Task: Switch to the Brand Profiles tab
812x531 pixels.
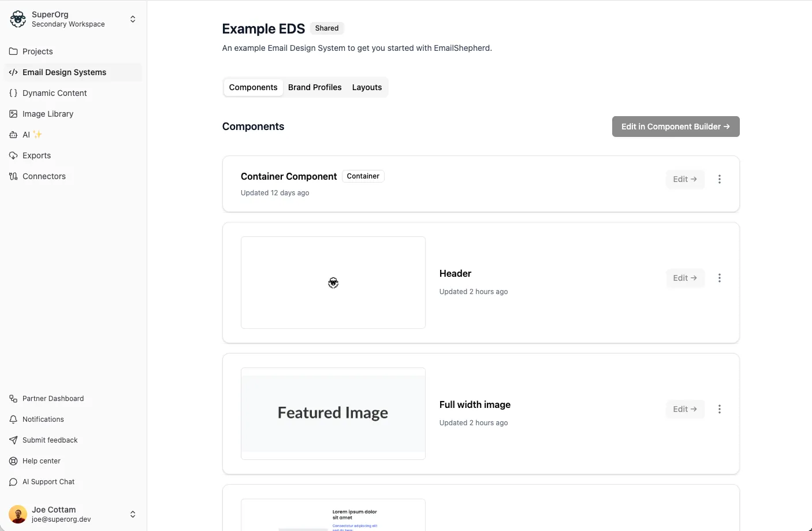Action: point(315,87)
